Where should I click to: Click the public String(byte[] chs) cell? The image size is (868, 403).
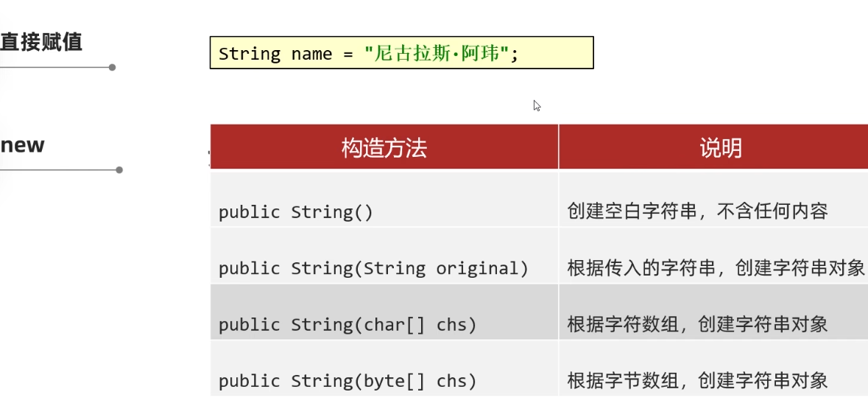(347, 381)
